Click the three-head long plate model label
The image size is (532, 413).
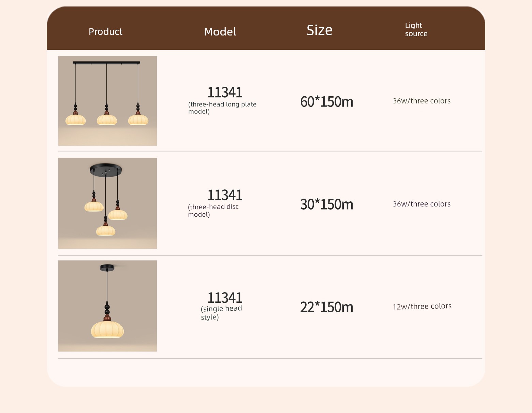222,108
